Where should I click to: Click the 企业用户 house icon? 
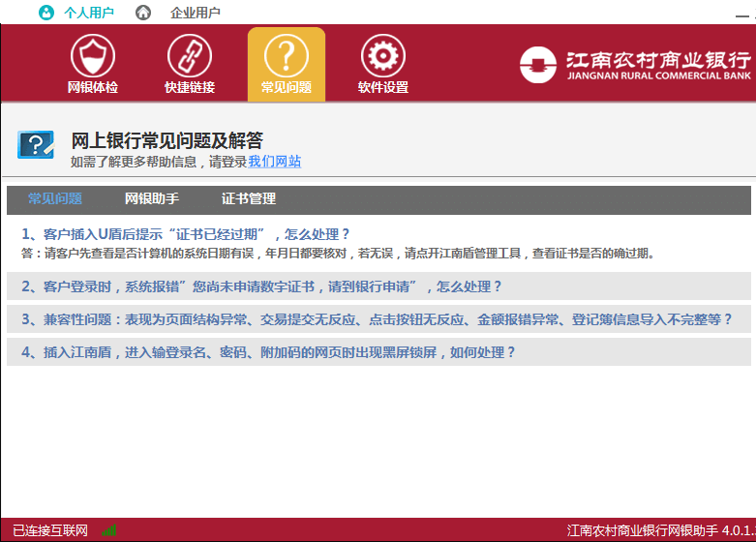[x=142, y=13]
